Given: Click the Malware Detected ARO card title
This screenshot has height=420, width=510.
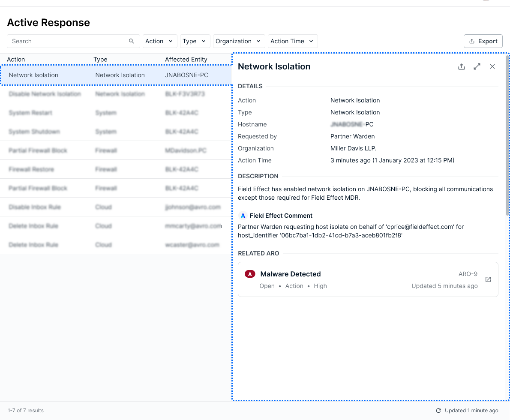Looking at the screenshot, I should pos(291,274).
